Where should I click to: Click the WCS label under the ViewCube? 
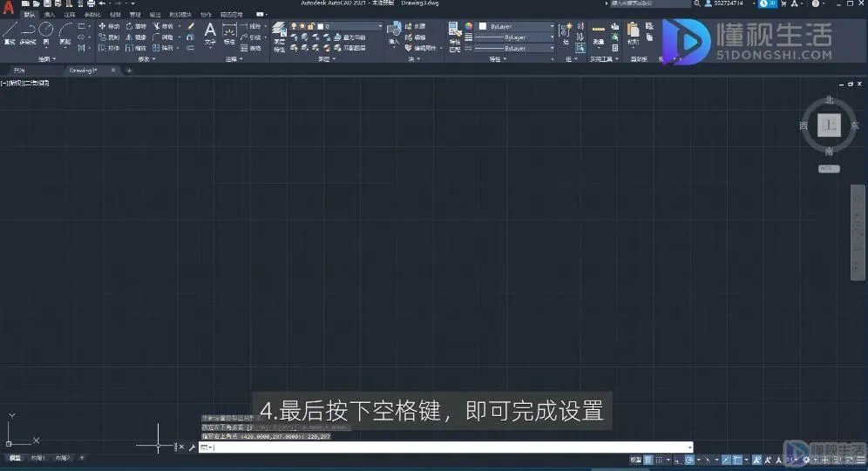click(829, 169)
